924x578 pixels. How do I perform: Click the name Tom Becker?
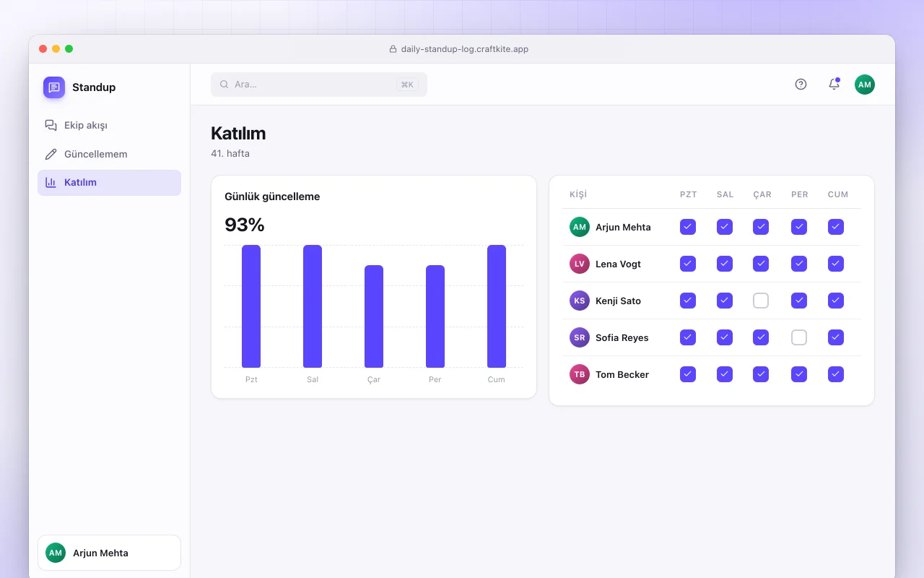622,374
